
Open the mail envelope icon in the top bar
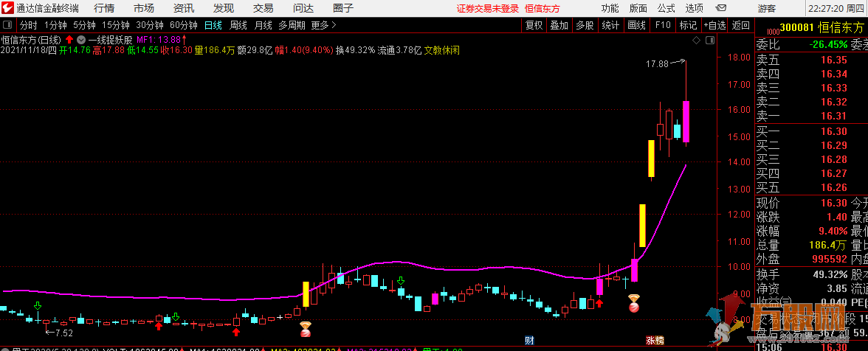(720, 8)
